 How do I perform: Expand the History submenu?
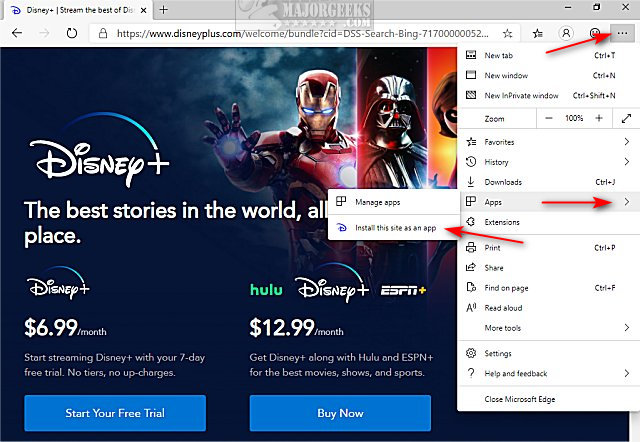[549, 162]
